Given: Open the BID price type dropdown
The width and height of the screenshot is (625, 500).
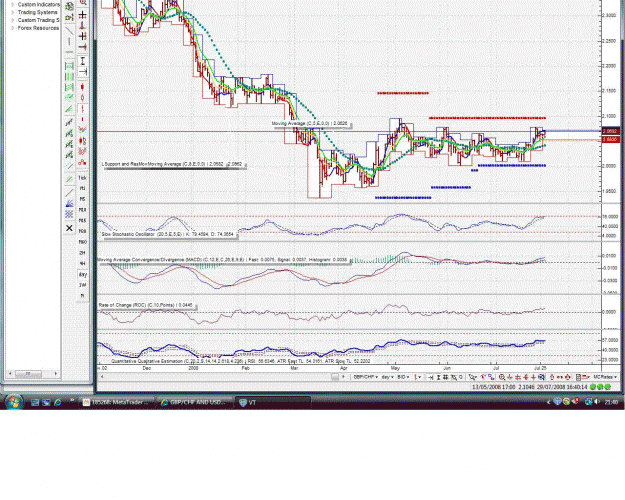Looking at the screenshot, I should pos(403,377).
